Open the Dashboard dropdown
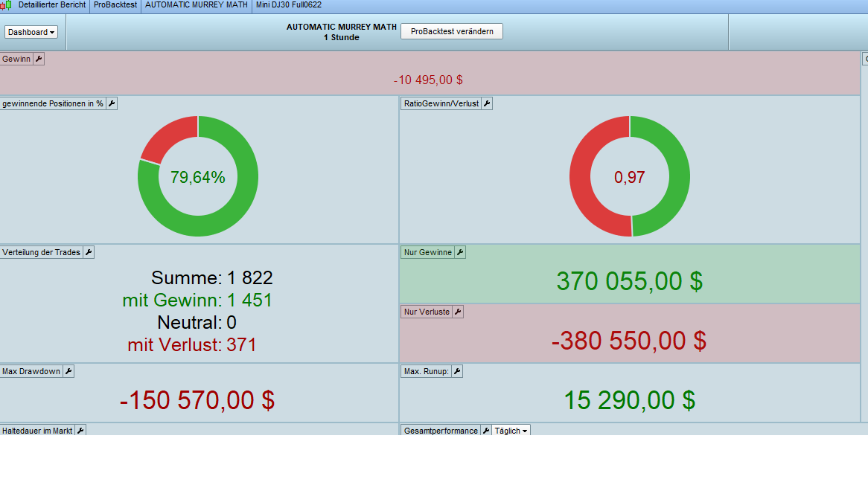Viewport: 868px width, 482px height. pyautogui.click(x=31, y=32)
